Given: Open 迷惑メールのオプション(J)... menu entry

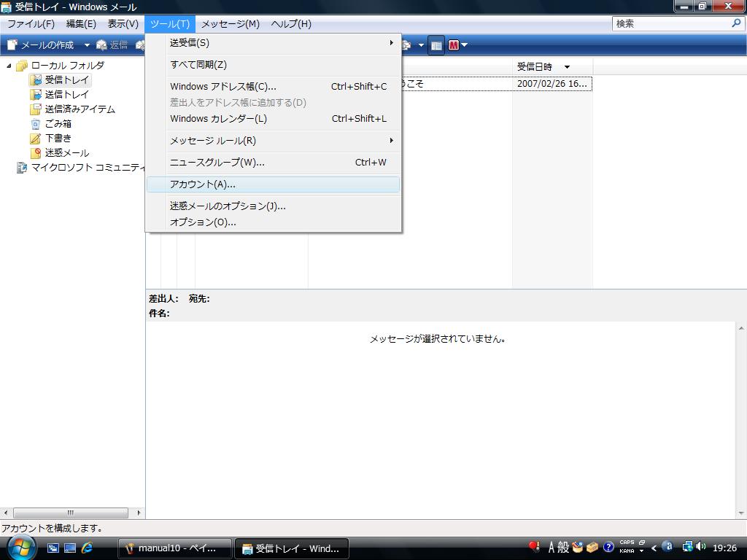Looking at the screenshot, I should [x=274, y=206].
